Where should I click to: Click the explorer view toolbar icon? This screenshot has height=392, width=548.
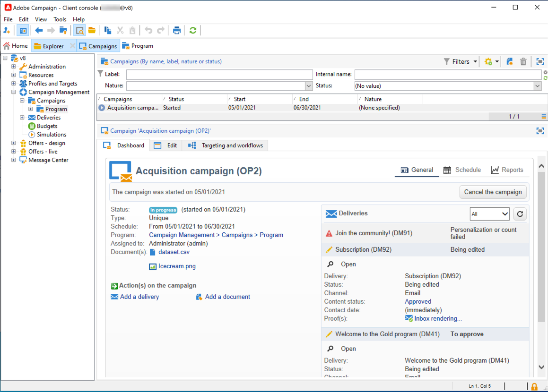[x=23, y=30]
